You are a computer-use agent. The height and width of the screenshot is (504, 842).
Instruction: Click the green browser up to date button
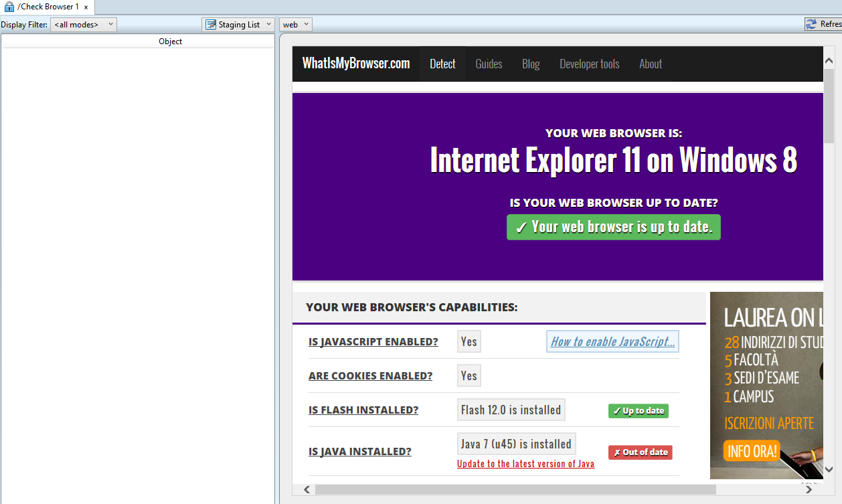614,227
